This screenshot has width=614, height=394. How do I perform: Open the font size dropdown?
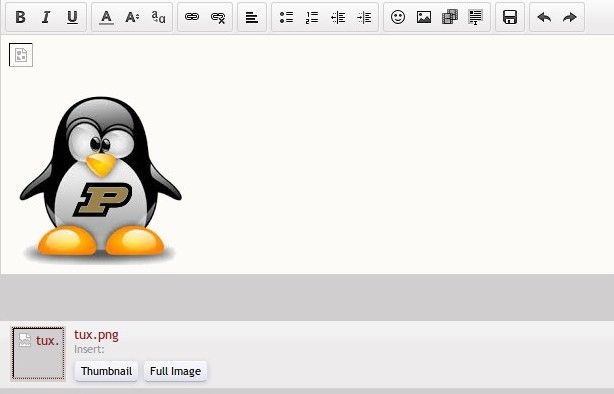click(x=132, y=17)
